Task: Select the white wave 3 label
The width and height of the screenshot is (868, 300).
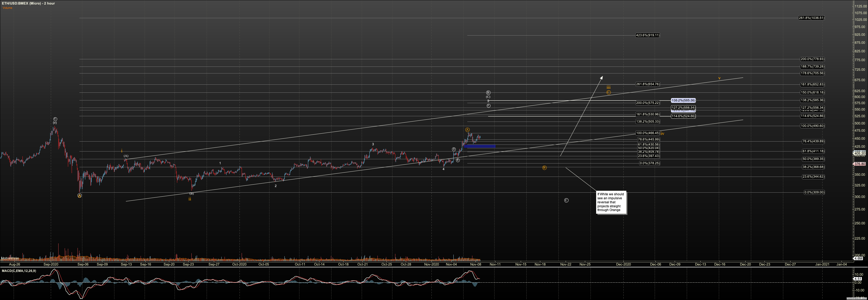Action: click(x=373, y=144)
